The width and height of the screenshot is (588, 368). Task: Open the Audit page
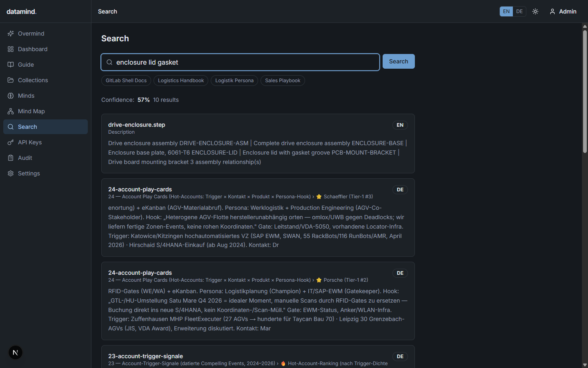pos(45,158)
